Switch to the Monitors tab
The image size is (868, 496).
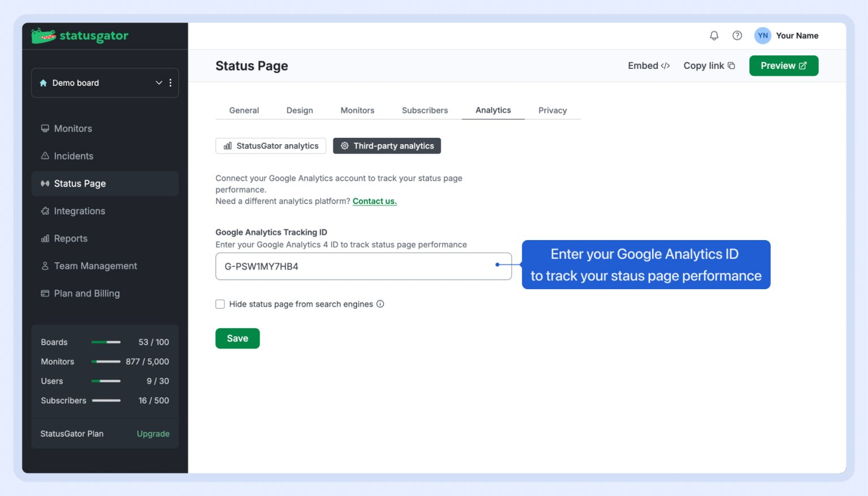coord(357,110)
